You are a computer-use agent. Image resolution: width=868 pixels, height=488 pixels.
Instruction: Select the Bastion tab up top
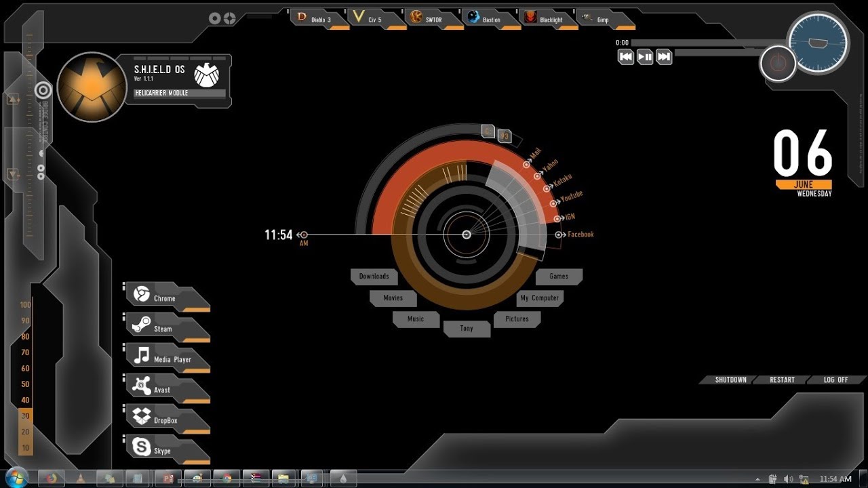[x=489, y=19]
